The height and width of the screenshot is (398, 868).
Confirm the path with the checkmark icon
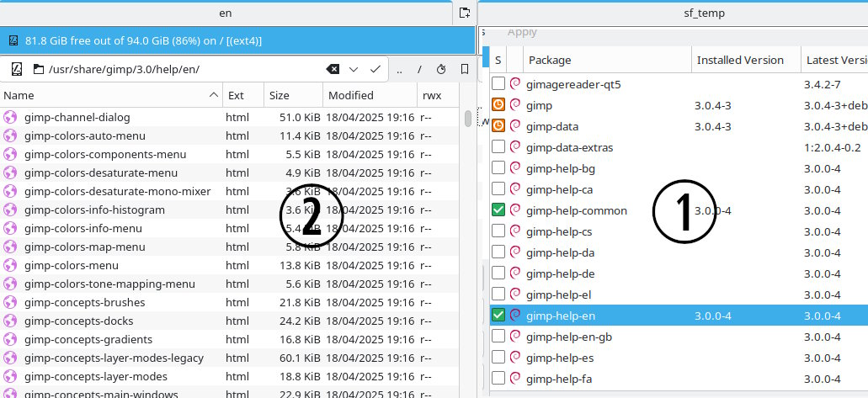(x=375, y=69)
